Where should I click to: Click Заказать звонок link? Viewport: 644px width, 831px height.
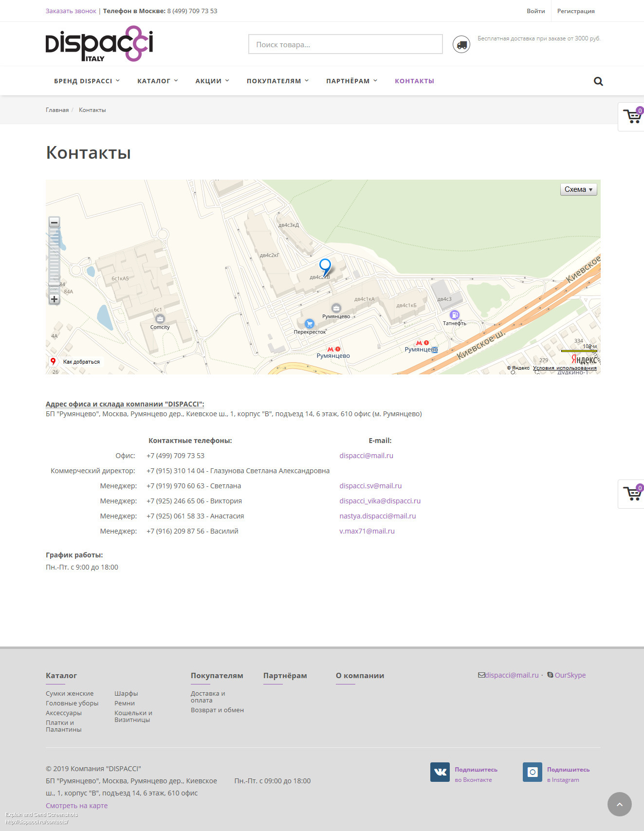pos(71,11)
